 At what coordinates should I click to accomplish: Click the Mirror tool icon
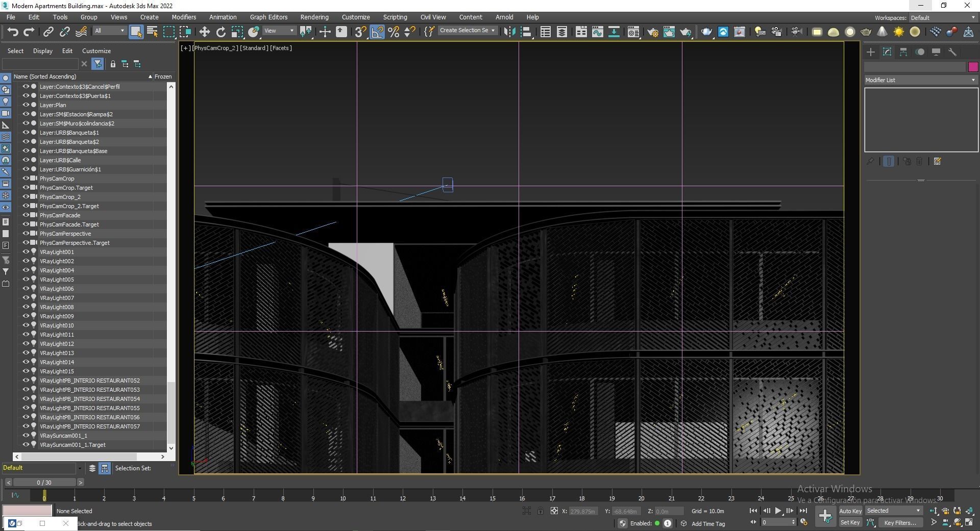(x=509, y=32)
